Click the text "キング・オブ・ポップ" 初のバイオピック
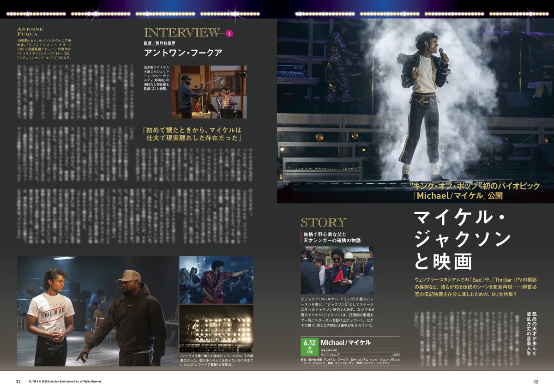554x392 pixels. coord(475,186)
